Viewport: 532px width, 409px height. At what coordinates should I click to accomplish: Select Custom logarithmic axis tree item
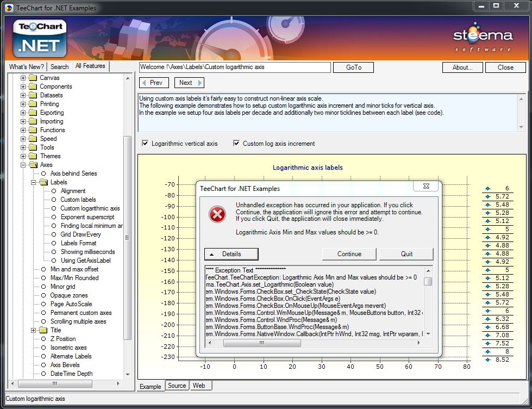click(x=90, y=208)
